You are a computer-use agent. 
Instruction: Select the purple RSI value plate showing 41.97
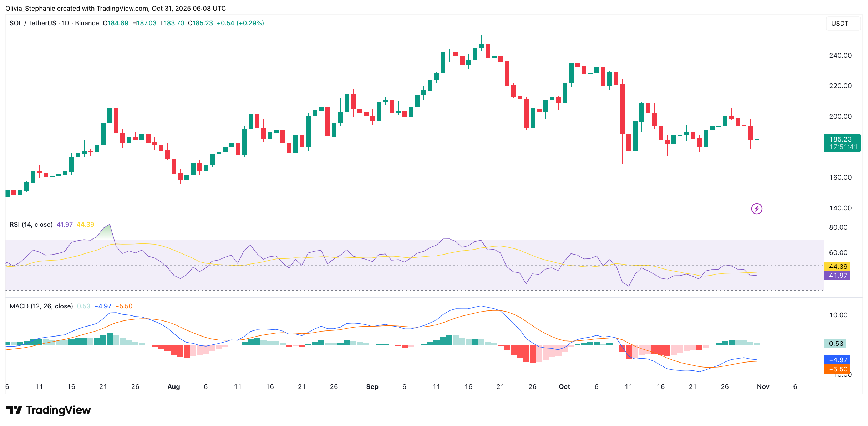coord(838,276)
